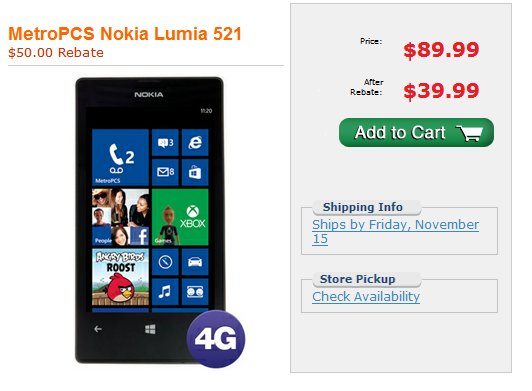This screenshot has height=391, width=532.
Task: Click the MetroPCS Nokia Lumia 521 title
Action: (x=125, y=34)
